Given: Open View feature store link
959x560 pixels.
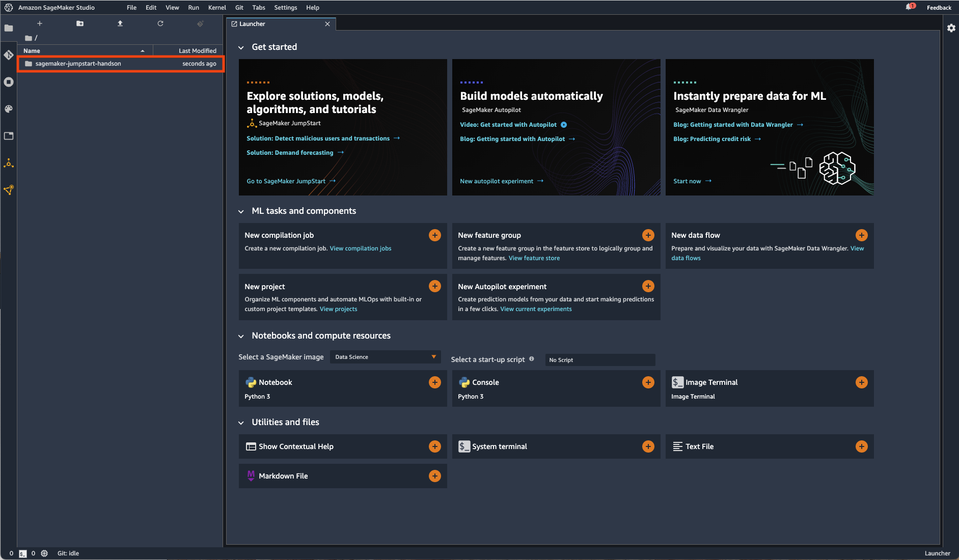Looking at the screenshot, I should 534,258.
